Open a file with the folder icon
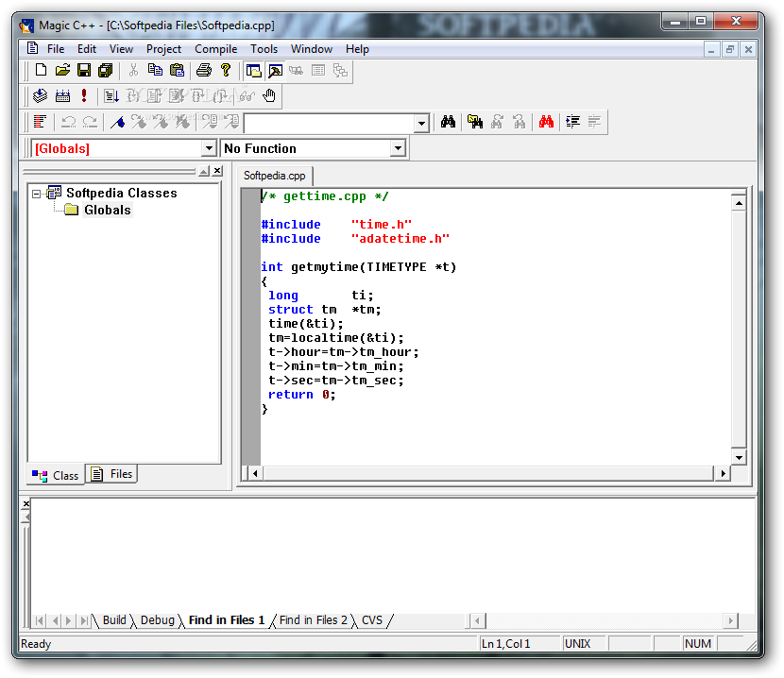784x678 pixels. (62, 70)
